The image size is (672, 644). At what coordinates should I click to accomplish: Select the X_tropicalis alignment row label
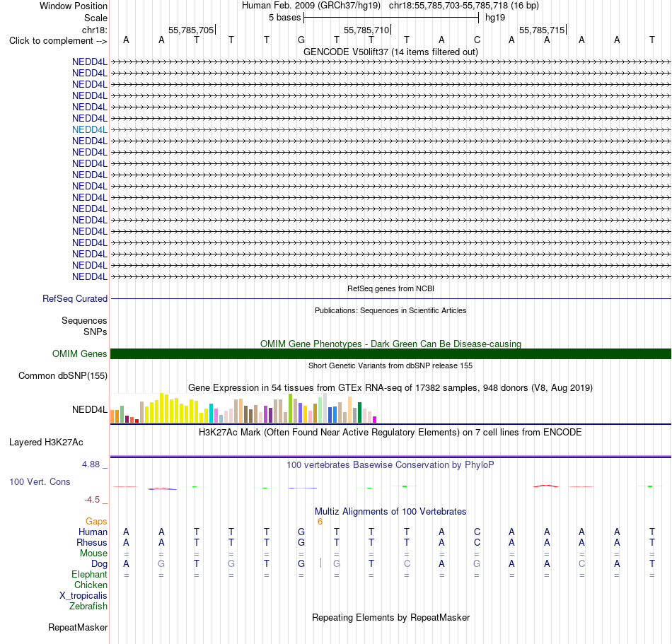tap(83, 596)
